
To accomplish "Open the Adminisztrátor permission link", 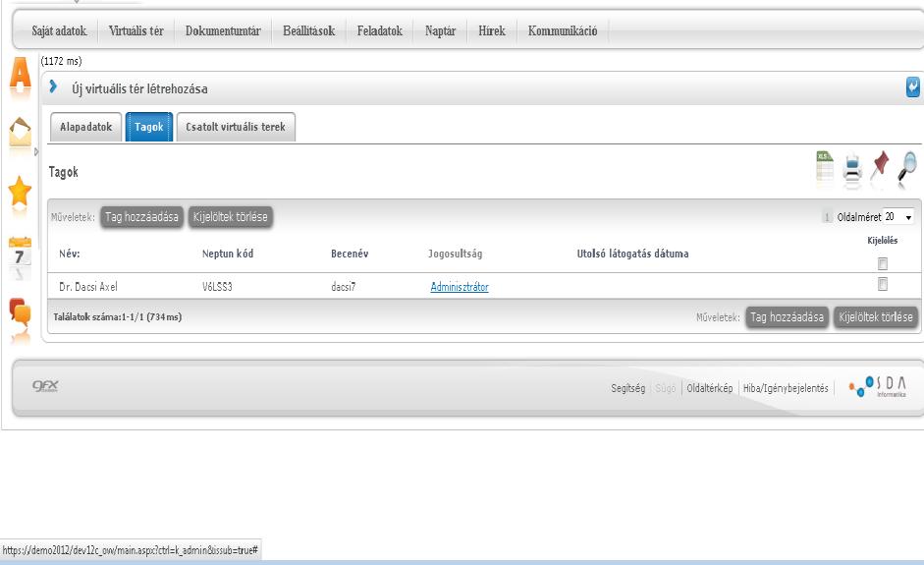I will [x=460, y=287].
